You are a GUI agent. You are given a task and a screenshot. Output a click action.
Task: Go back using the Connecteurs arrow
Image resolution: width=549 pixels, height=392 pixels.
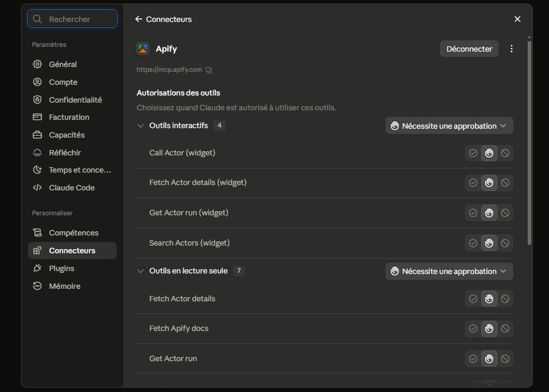139,19
